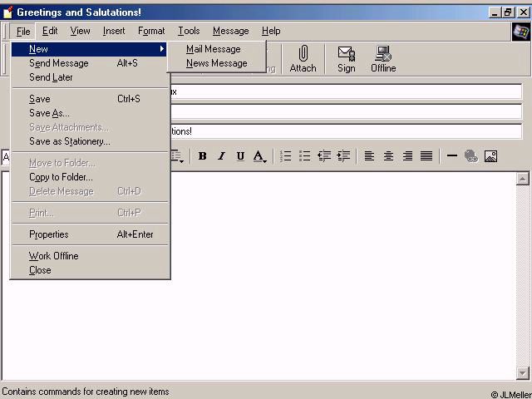Click the Insert Picture icon
532x399 pixels.
click(x=490, y=156)
